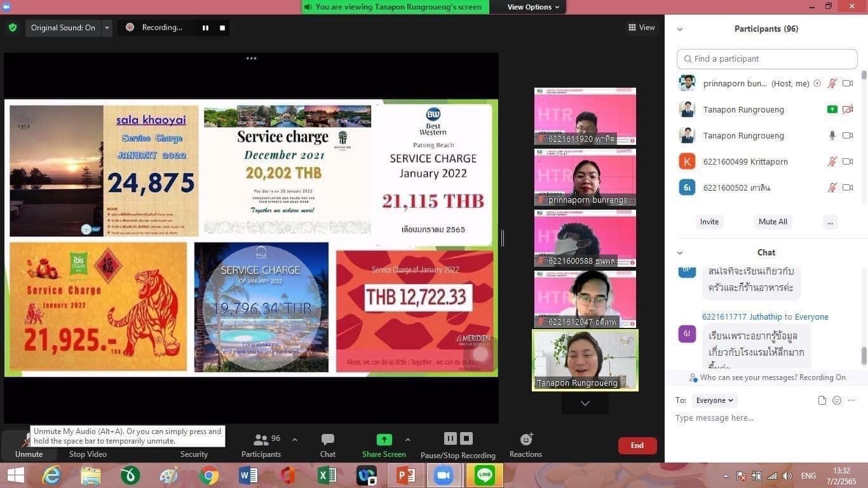Click video camera icon for prinnaporn host
Viewport: 868px width, 488px height.
pyautogui.click(x=847, y=83)
